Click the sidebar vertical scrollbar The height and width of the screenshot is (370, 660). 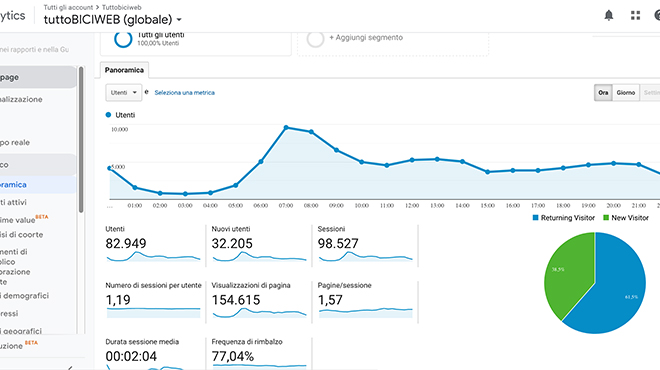(x=81, y=139)
